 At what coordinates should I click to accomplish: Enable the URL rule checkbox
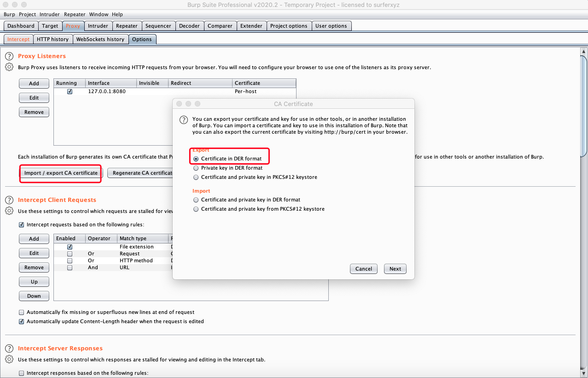pos(70,267)
